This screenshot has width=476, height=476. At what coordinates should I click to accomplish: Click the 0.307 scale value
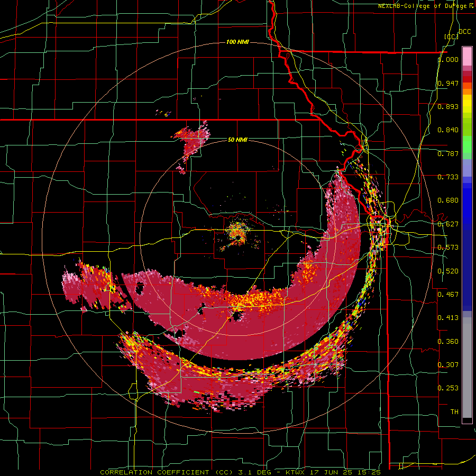click(x=448, y=365)
